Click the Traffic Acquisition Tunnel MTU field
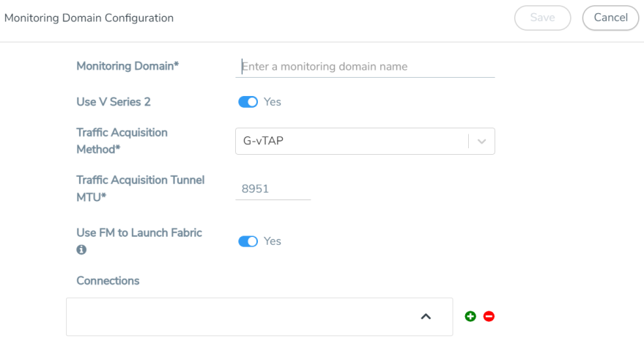This screenshot has height=344, width=644. coord(273,189)
